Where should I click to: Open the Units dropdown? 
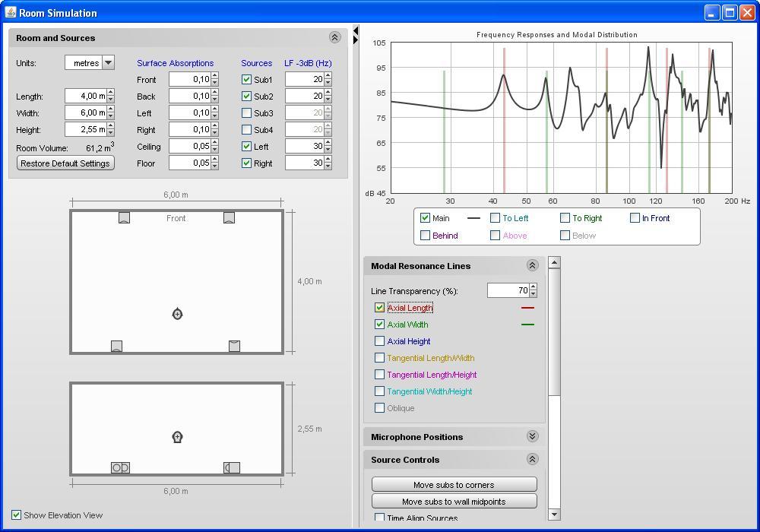point(108,63)
